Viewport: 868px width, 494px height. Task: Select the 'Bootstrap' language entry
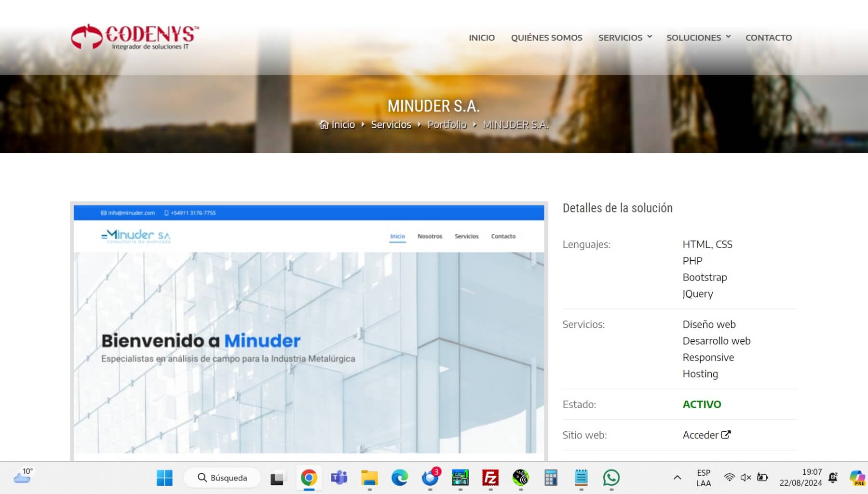(x=705, y=277)
